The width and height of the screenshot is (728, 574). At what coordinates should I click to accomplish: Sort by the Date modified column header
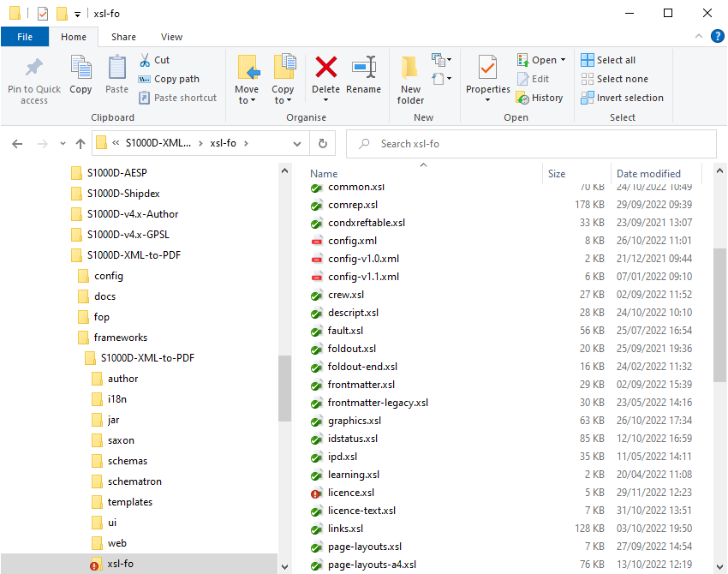point(648,174)
